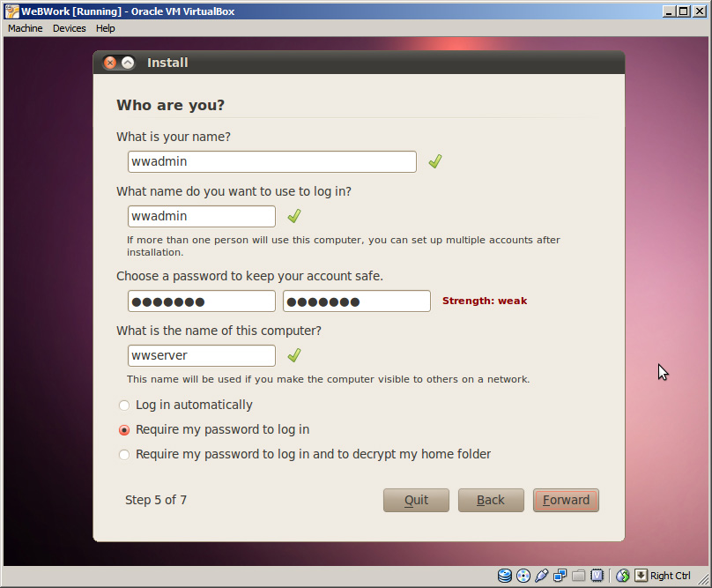Close the Install dialog with orange X
This screenshot has width=712, height=588.
(x=110, y=63)
